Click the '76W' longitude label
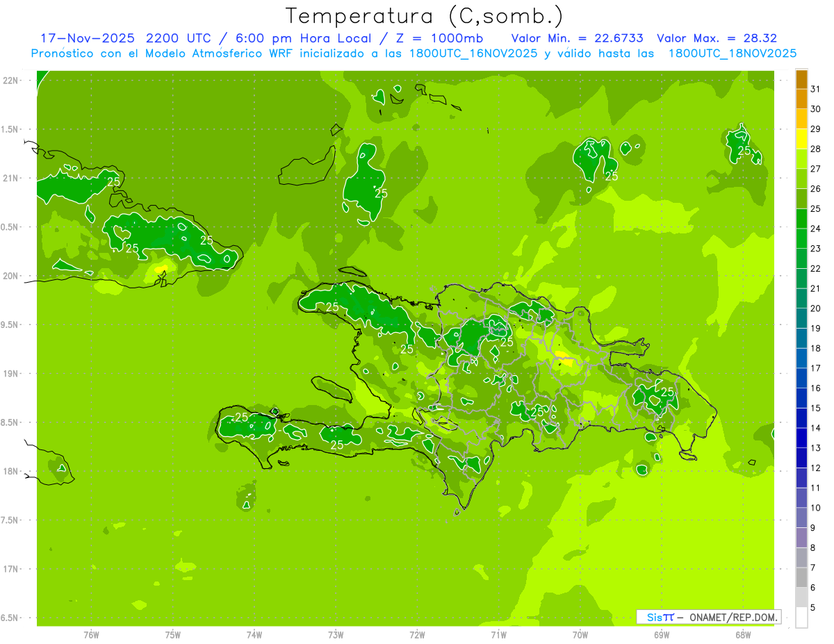The width and height of the screenshot is (834, 644). click(91, 634)
